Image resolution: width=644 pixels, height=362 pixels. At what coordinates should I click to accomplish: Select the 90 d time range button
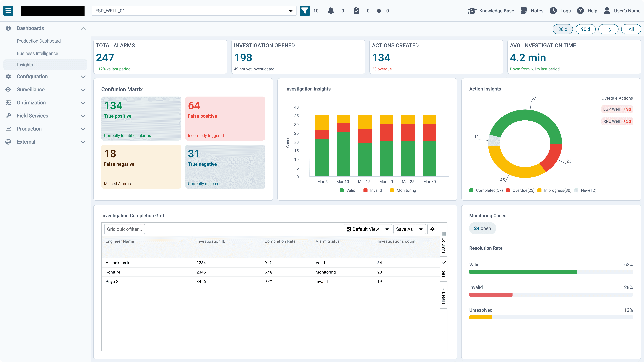tap(585, 29)
